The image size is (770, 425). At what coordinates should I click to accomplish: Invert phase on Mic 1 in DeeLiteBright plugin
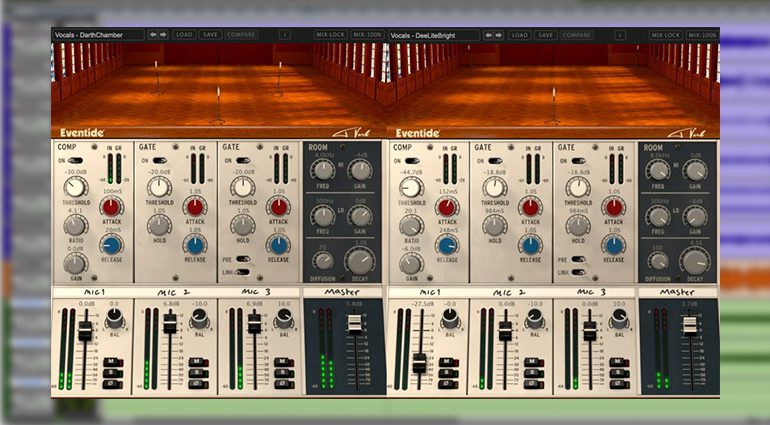448,384
